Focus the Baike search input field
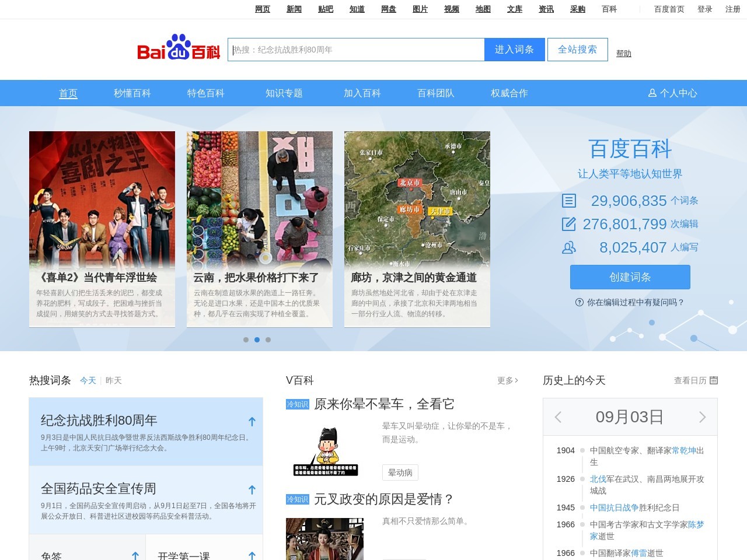747x560 pixels. tap(356, 50)
